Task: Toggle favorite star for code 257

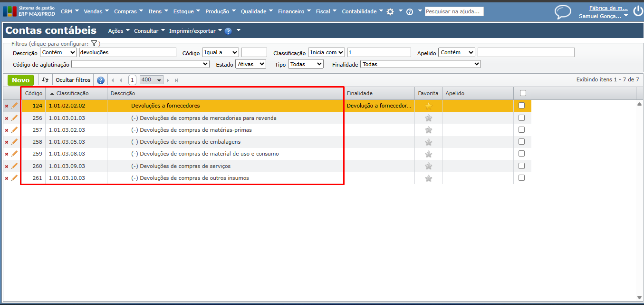Action: [x=428, y=130]
